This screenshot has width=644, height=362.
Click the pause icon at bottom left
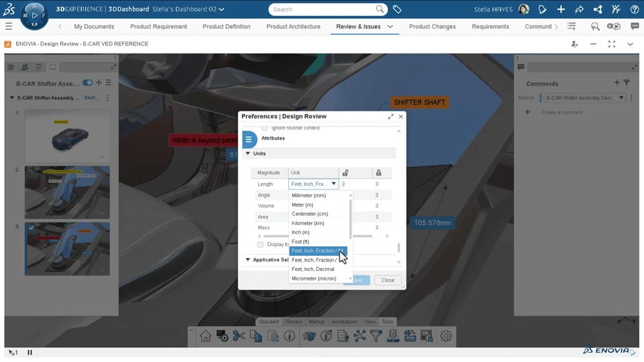coord(30,352)
